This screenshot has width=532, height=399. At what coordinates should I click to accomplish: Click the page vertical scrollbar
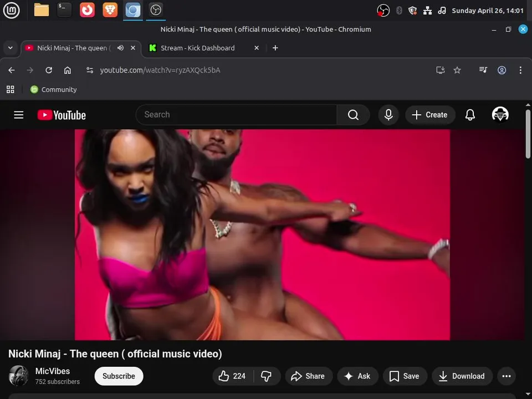528,134
